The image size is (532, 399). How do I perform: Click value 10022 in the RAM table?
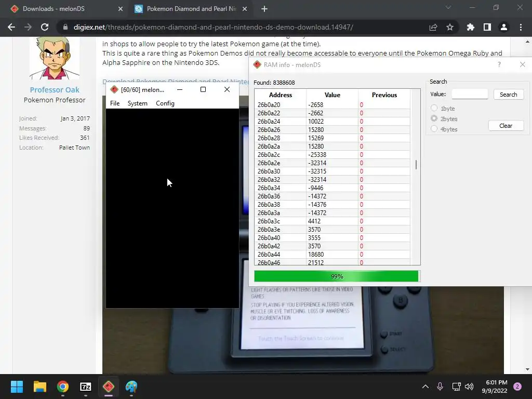(x=316, y=121)
